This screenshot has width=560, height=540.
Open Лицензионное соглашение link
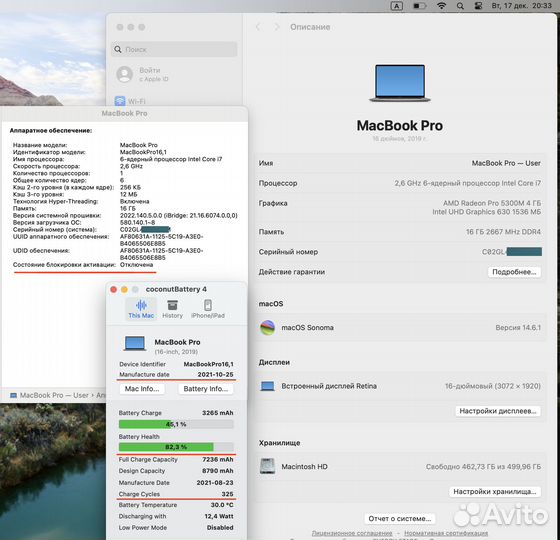[352, 533]
